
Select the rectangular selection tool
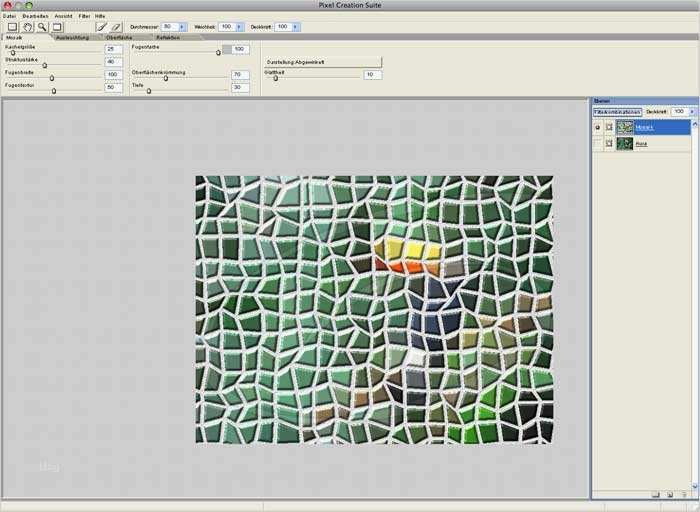point(12,27)
